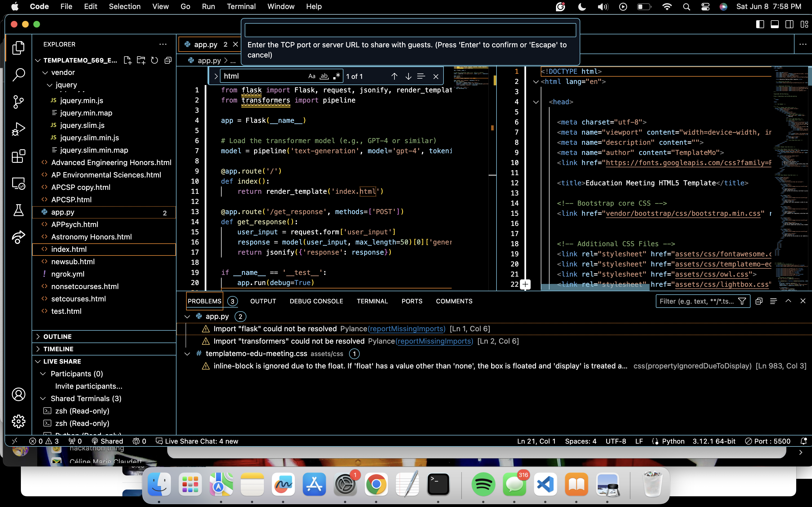812x507 pixels.
Task: Open the Live Share activity icon
Action: [x=18, y=237]
